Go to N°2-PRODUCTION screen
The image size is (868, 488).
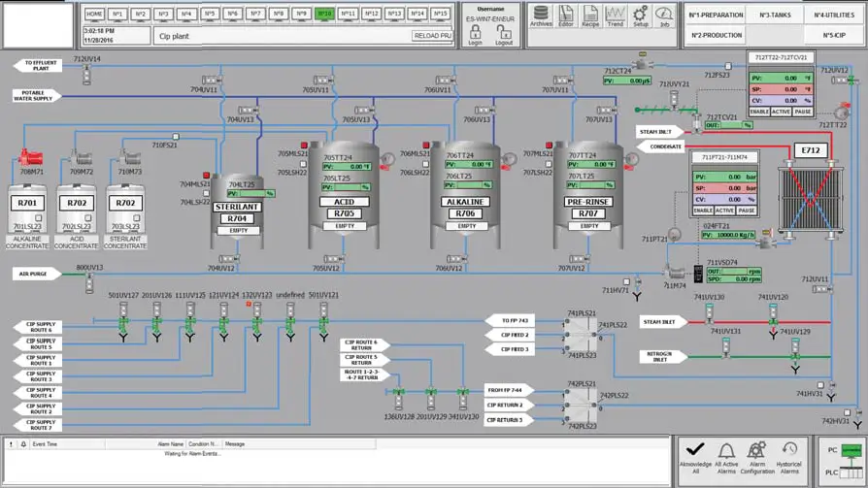coord(716,35)
